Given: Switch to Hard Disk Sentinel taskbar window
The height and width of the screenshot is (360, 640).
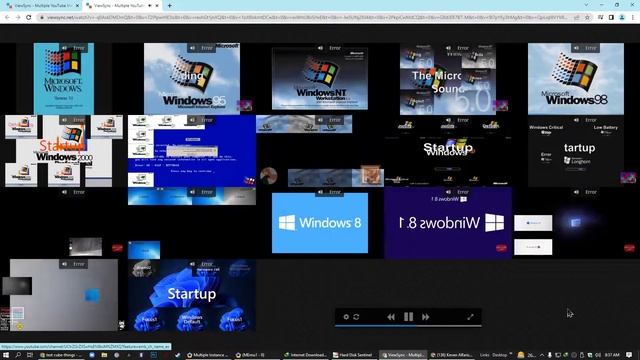Looking at the screenshot, I should pyautogui.click(x=353, y=355).
